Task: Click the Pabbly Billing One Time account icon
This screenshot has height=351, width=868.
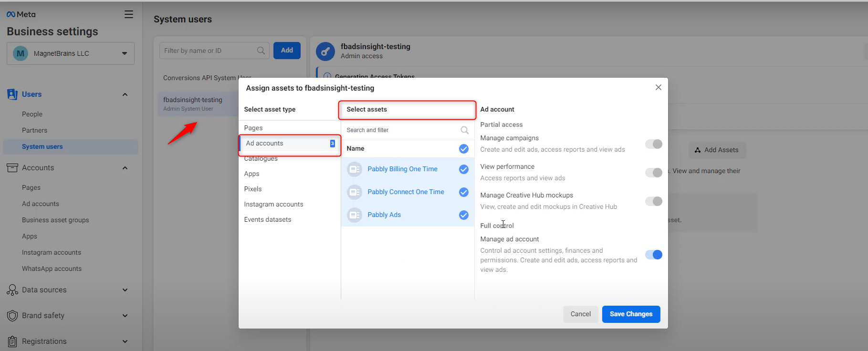Action: 355,169
